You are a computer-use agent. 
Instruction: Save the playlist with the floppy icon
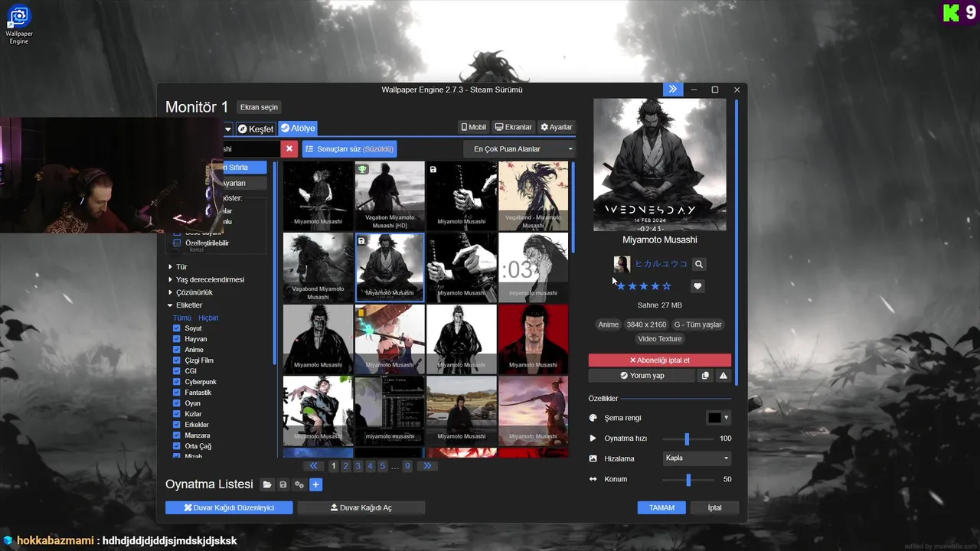[x=283, y=484]
